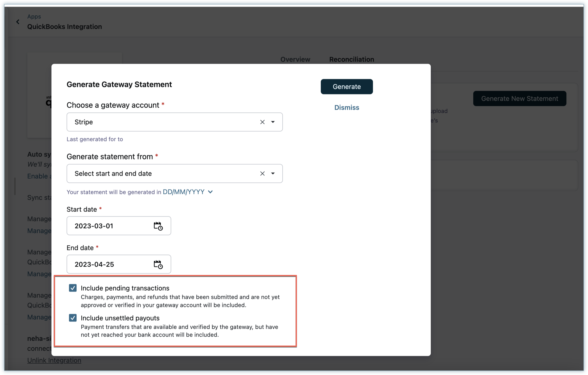Switch to the Overview tab

pyautogui.click(x=295, y=59)
